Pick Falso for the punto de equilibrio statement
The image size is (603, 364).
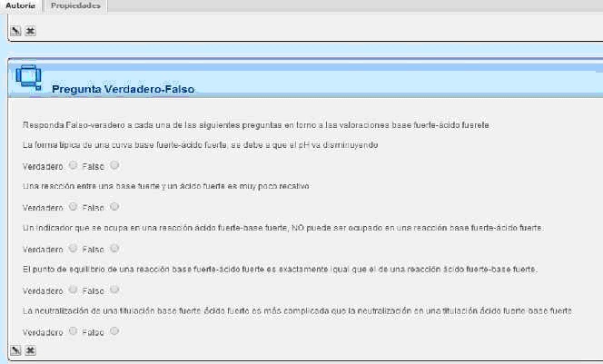(x=114, y=290)
